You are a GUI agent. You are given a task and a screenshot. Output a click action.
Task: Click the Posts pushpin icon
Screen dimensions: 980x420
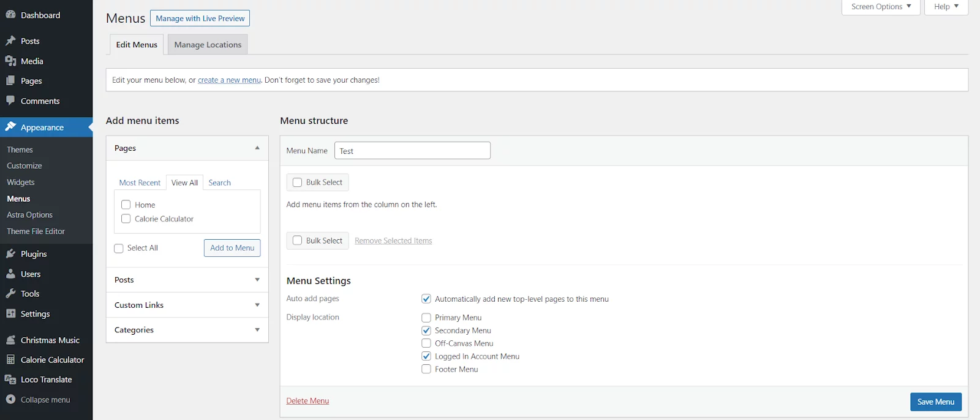[x=10, y=40]
